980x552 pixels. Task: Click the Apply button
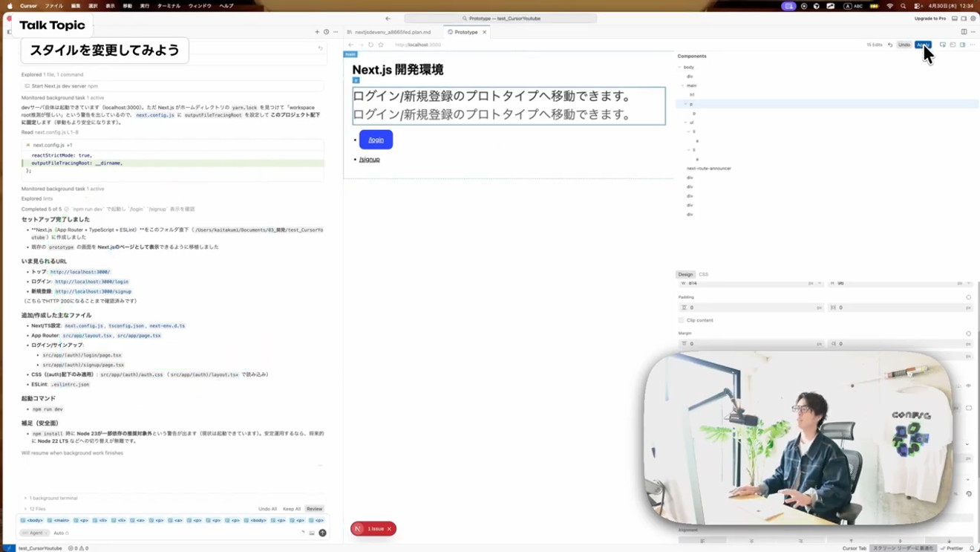tap(923, 45)
